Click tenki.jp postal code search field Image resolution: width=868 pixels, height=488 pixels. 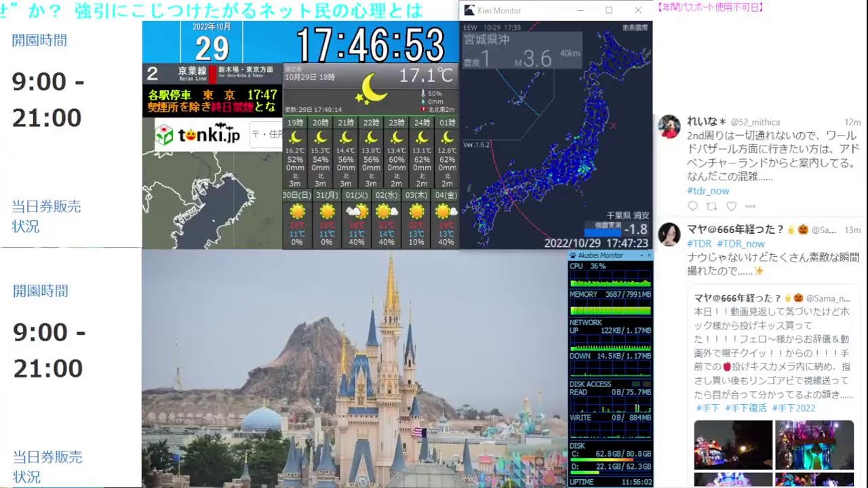click(x=265, y=134)
